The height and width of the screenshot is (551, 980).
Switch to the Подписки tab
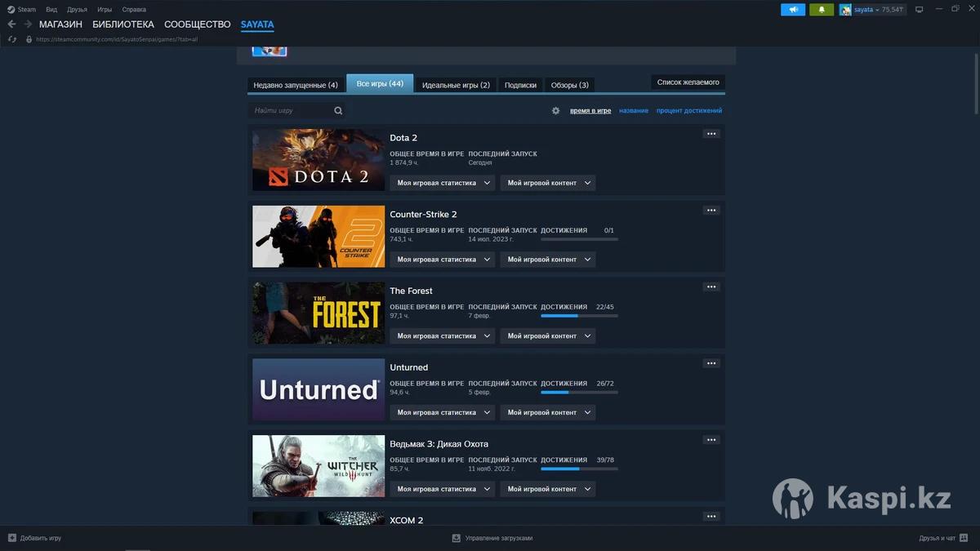(520, 85)
